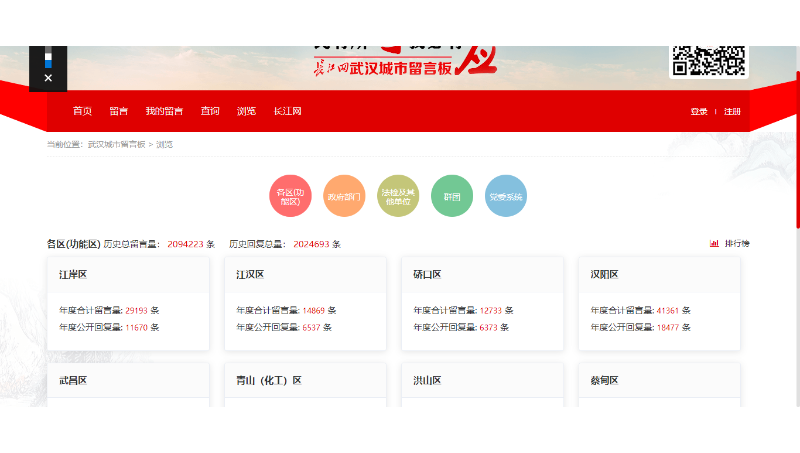The height and width of the screenshot is (453, 800).
Task: Go to 我的留言 in navigation bar
Action: (x=164, y=111)
